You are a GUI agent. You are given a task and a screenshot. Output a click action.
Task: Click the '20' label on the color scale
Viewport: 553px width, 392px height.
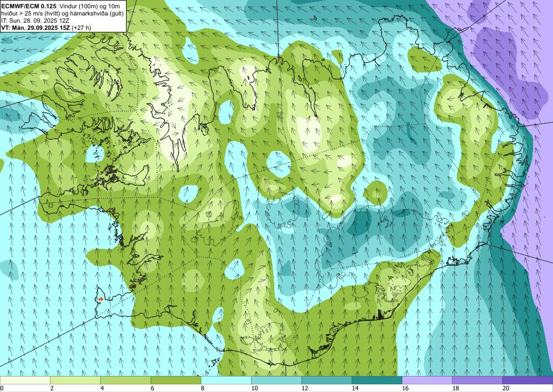click(x=506, y=389)
